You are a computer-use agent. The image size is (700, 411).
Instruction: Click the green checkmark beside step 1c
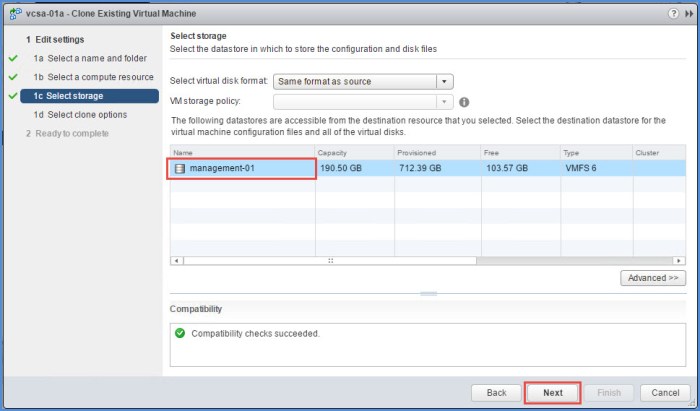[x=13, y=96]
